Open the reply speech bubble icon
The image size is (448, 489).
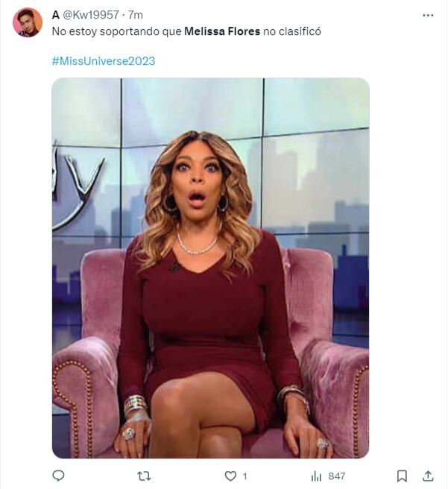pos(58,476)
